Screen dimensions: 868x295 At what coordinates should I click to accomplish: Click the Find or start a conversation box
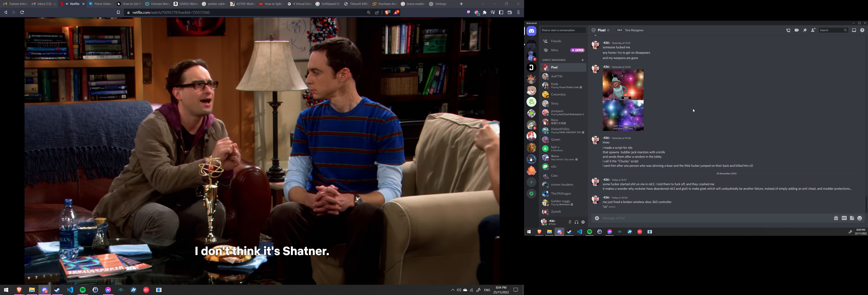(x=563, y=30)
